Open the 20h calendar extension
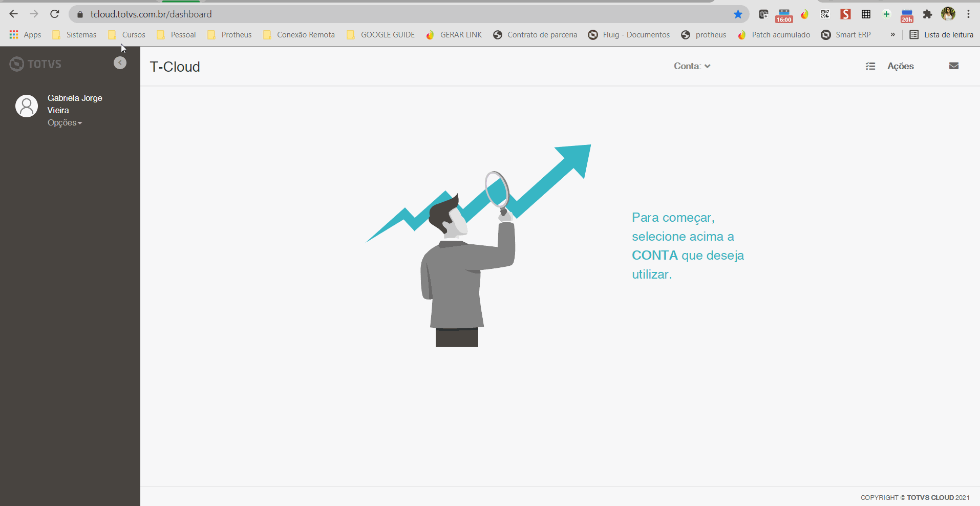980x506 pixels. (907, 16)
